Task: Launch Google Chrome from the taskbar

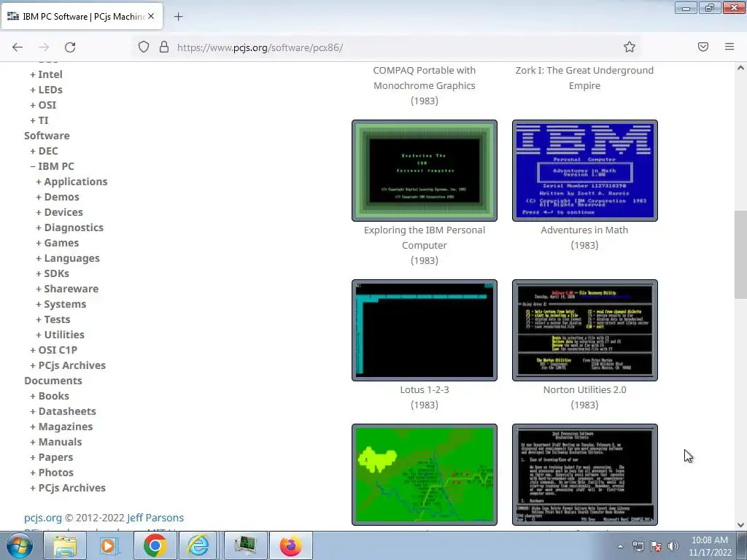Action: coord(155,545)
